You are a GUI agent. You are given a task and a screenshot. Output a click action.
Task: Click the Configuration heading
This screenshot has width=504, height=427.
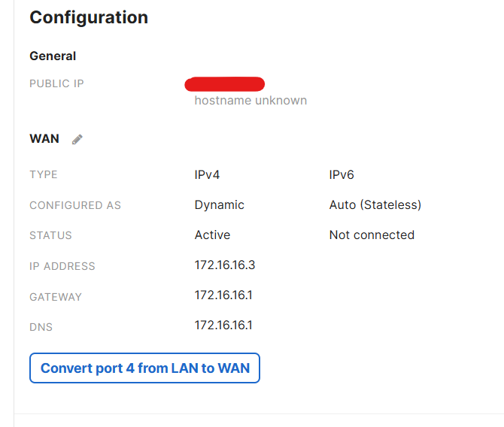point(89,17)
